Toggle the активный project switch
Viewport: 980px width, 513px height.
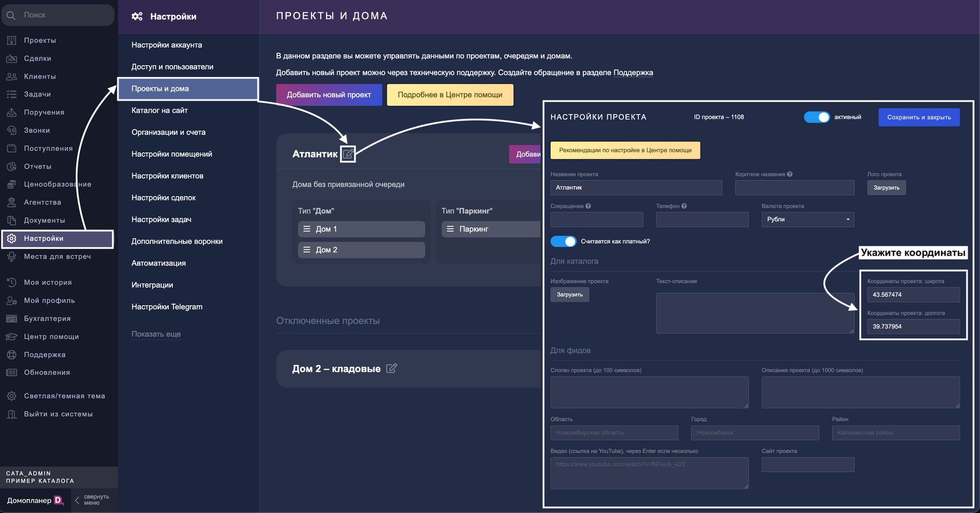pyautogui.click(x=816, y=117)
